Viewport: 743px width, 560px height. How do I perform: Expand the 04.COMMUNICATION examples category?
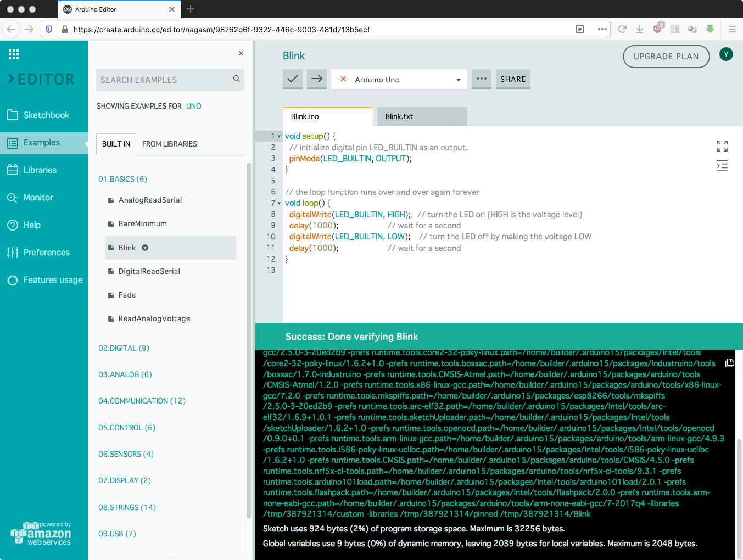click(142, 401)
